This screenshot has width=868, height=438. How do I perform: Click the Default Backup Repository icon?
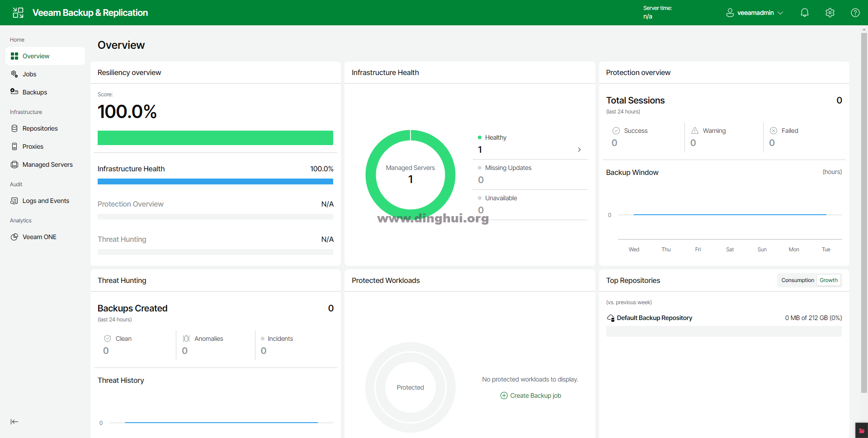point(611,318)
